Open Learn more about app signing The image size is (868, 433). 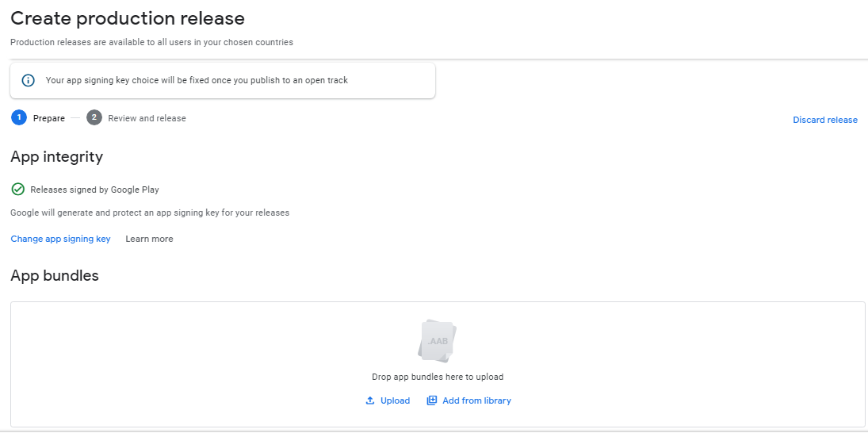point(149,239)
